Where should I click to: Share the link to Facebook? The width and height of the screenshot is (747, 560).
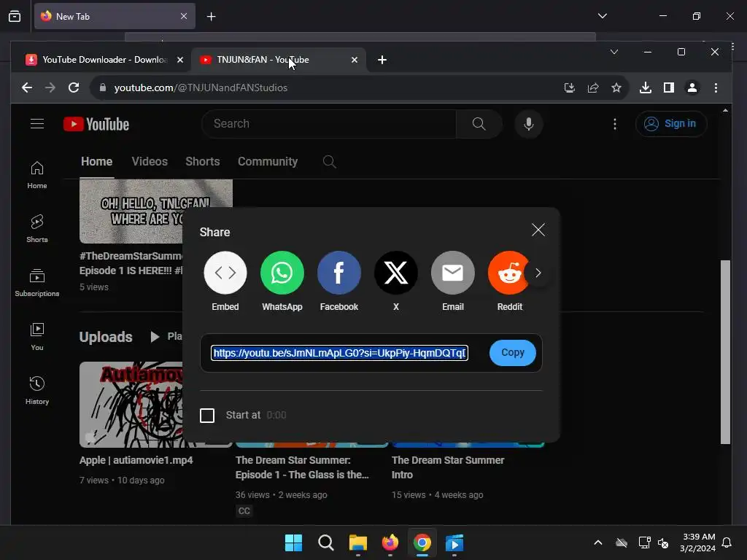click(338, 273)
